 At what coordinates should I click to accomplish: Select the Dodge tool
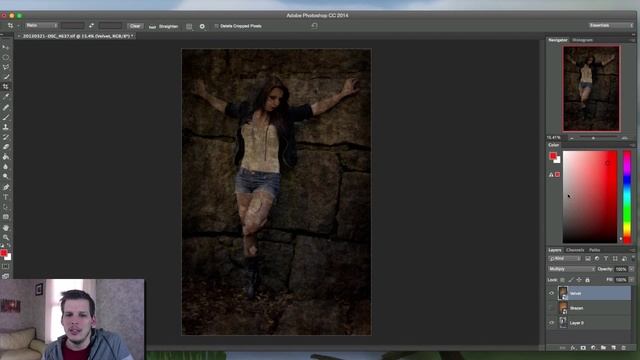6,176
